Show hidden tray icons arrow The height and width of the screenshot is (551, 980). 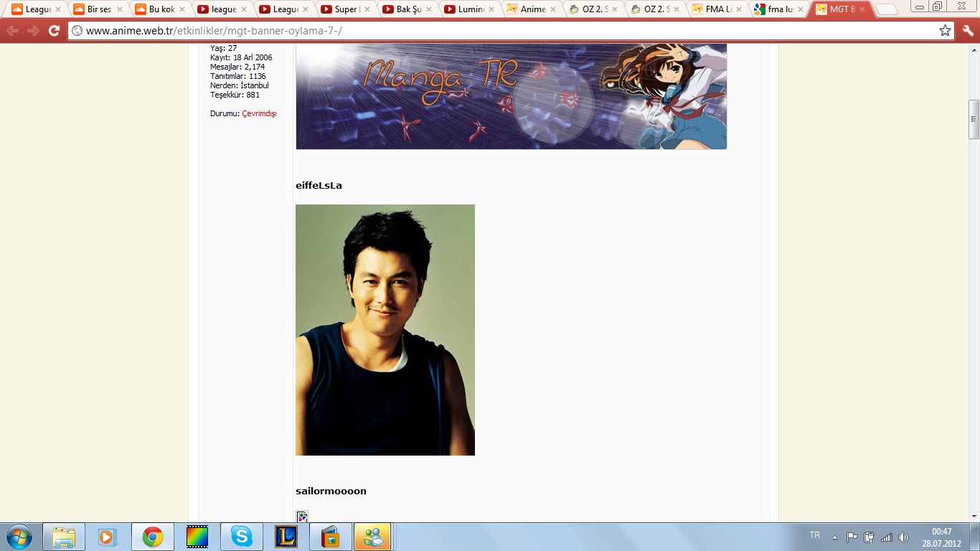click(x=834, y=537)
